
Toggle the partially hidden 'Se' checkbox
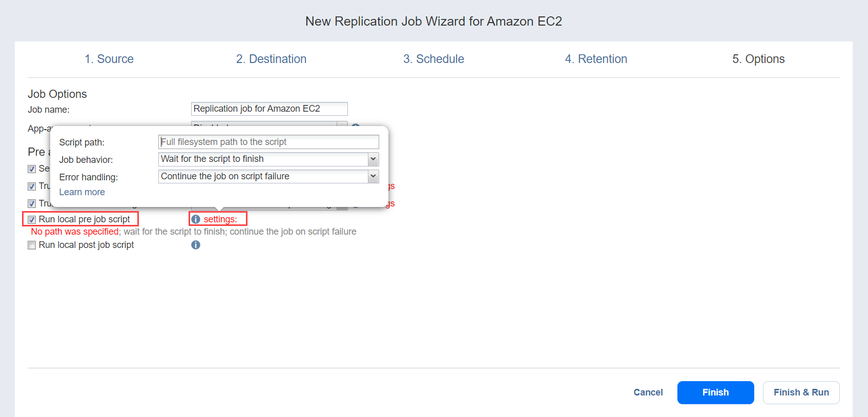32,169
